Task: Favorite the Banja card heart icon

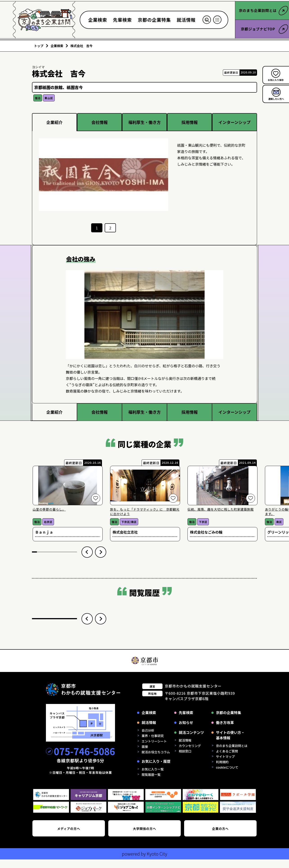Action: pyautogui.click(x=96, y=498)
